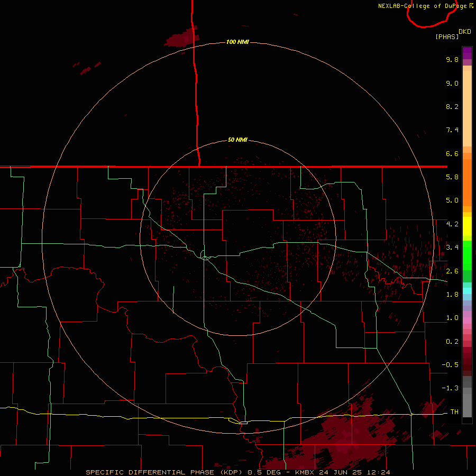
Task: Click the 4.2 color scale label
Action: click(452, 224)
